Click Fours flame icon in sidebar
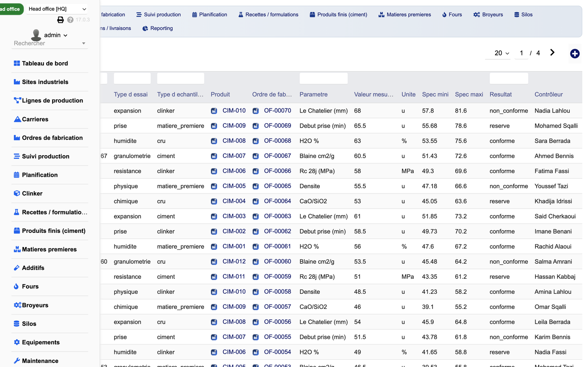 coord(16,287)
